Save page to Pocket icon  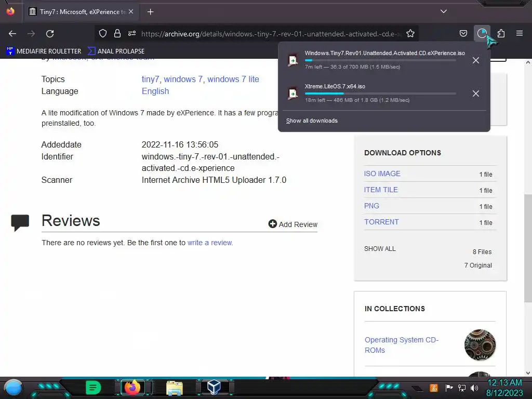point(463,34)
